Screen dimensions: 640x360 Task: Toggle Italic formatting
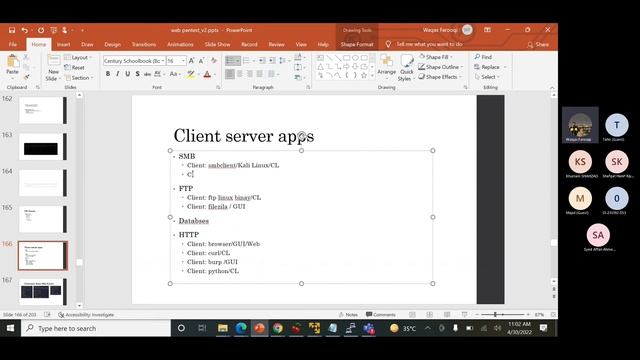[x=118, y=74]
